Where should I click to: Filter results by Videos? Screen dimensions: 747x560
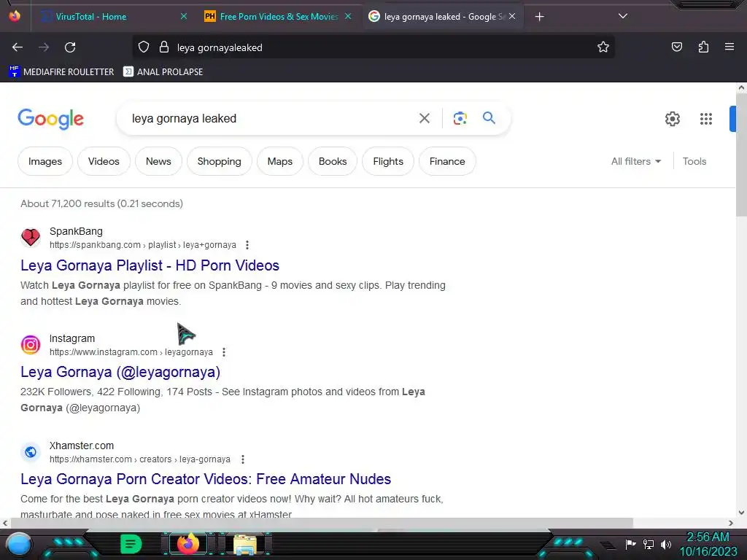click(x=104, y=161)
